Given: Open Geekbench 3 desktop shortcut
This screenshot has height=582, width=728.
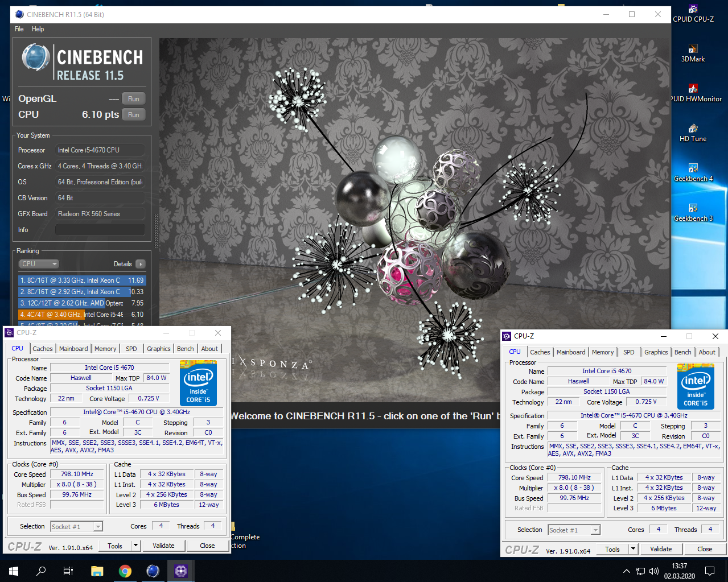Looking at the screenshot, I should point(693,212).
